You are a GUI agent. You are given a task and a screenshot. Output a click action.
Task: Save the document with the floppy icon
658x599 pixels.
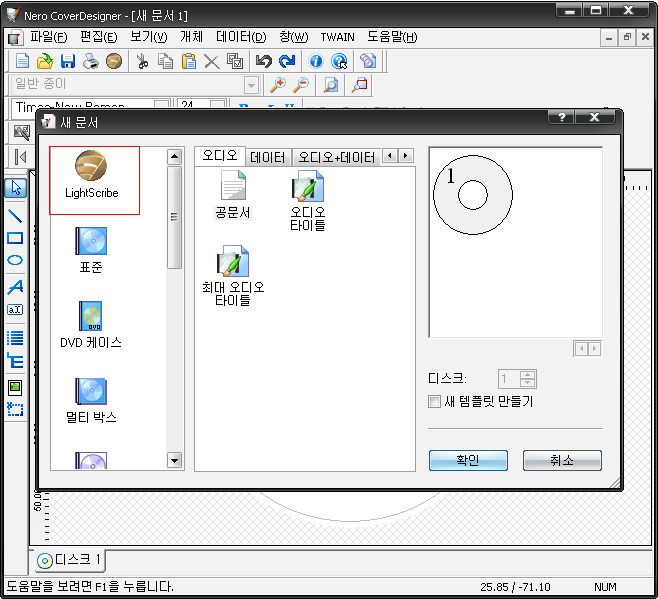click(x=68, y=61)
